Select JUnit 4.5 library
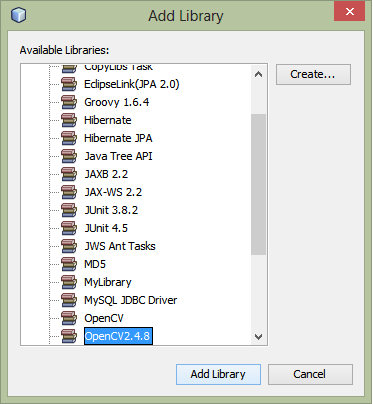 tap(106, 228)
